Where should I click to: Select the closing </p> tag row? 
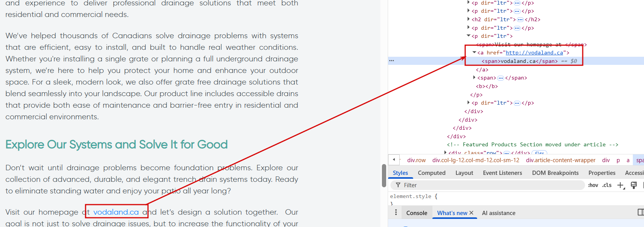click(x=476, y=95)
